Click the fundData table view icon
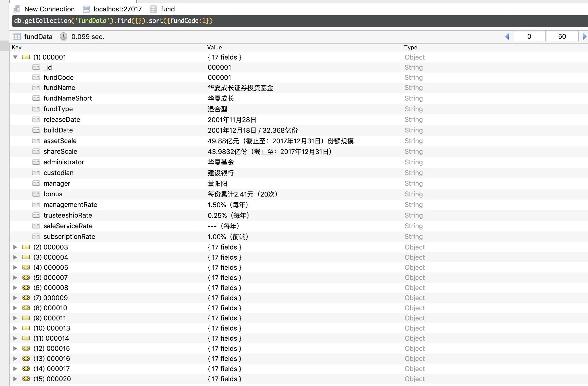Screen dimensions: 588x386 tap(17, 36)
